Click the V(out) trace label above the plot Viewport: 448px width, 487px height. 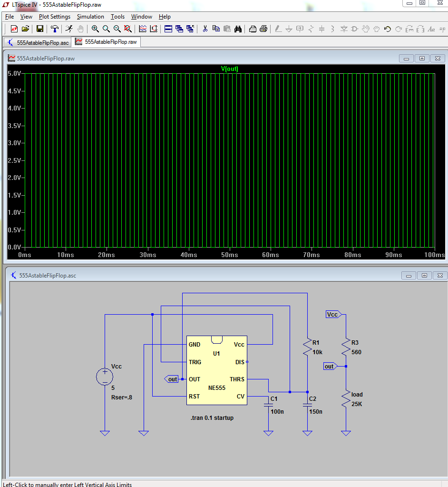pos(230,69)
